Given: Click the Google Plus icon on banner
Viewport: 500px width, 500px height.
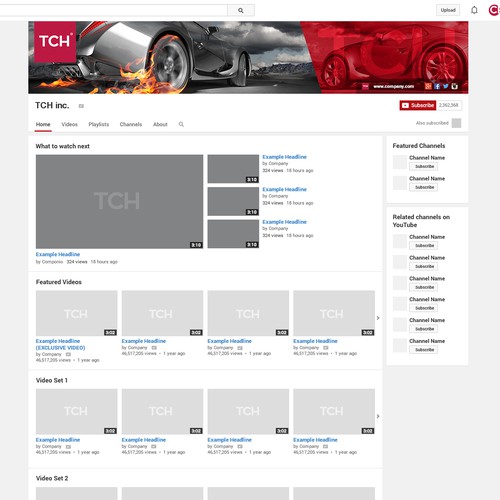Looking at the screenshot, I should click(428, 86).
